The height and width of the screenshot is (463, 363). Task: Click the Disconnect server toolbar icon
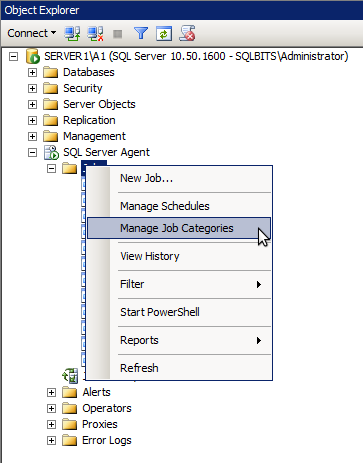point(95,34)
